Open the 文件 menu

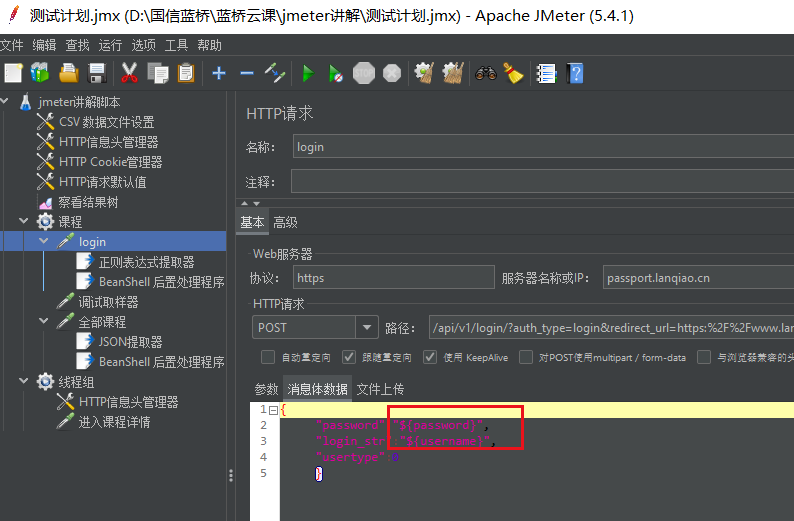12,46
